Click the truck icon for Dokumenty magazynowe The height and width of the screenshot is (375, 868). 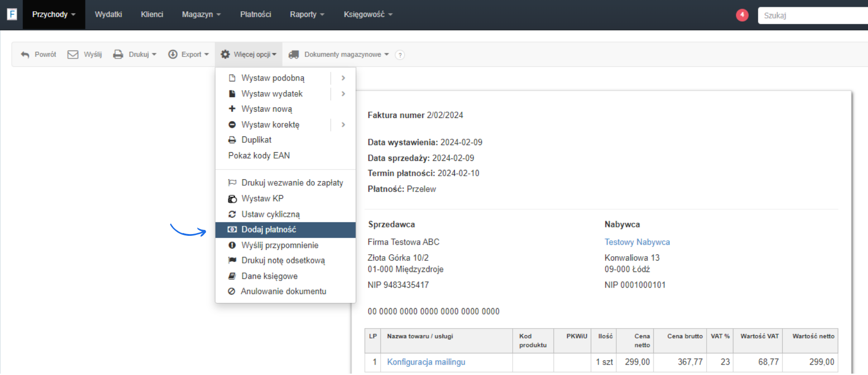[x=294, y=55]
